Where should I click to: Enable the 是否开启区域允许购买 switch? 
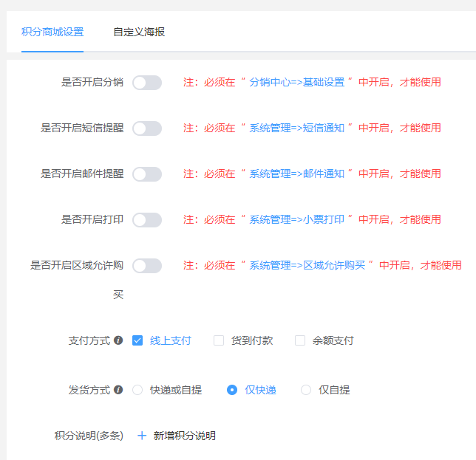click(x=146, y=266)
